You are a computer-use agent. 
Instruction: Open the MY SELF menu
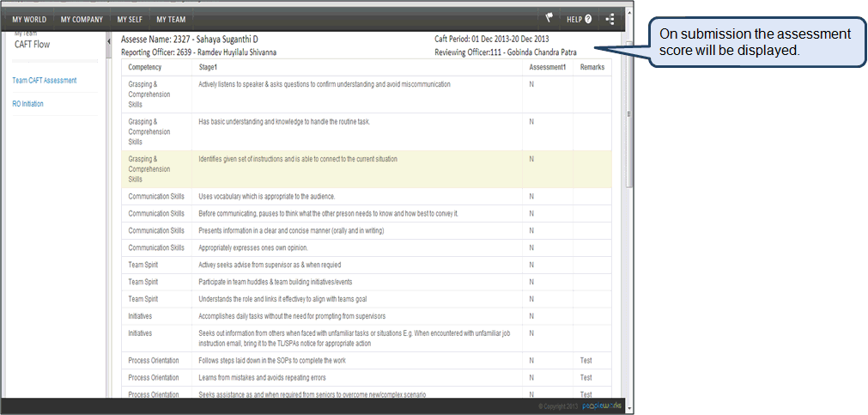[130, 20]
